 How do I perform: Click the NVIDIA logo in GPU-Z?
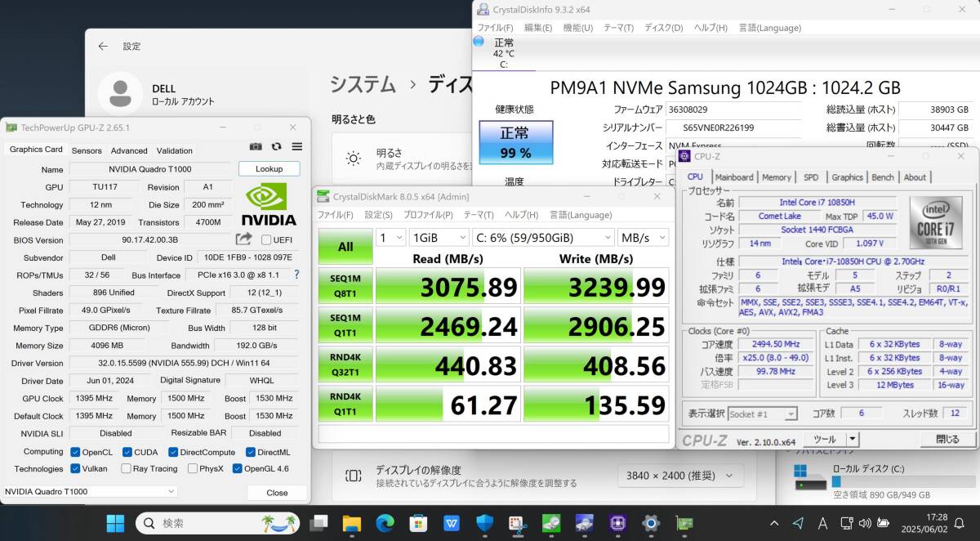pos(269,203)
